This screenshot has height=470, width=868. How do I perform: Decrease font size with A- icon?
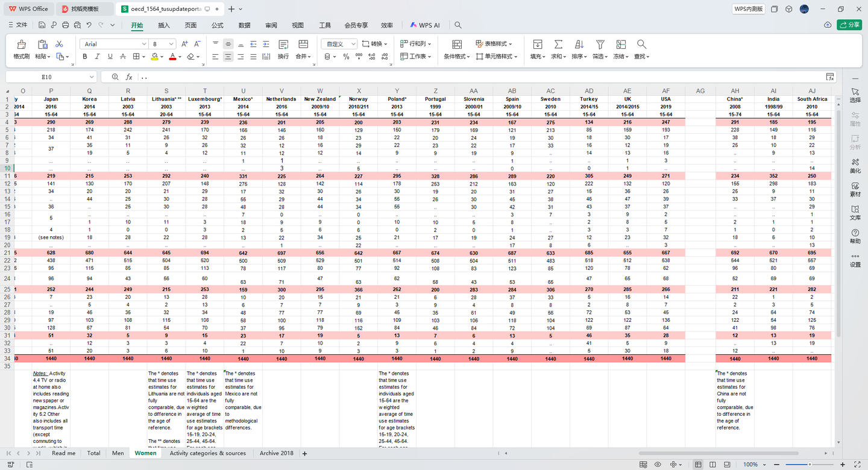[x=198, y=44]
